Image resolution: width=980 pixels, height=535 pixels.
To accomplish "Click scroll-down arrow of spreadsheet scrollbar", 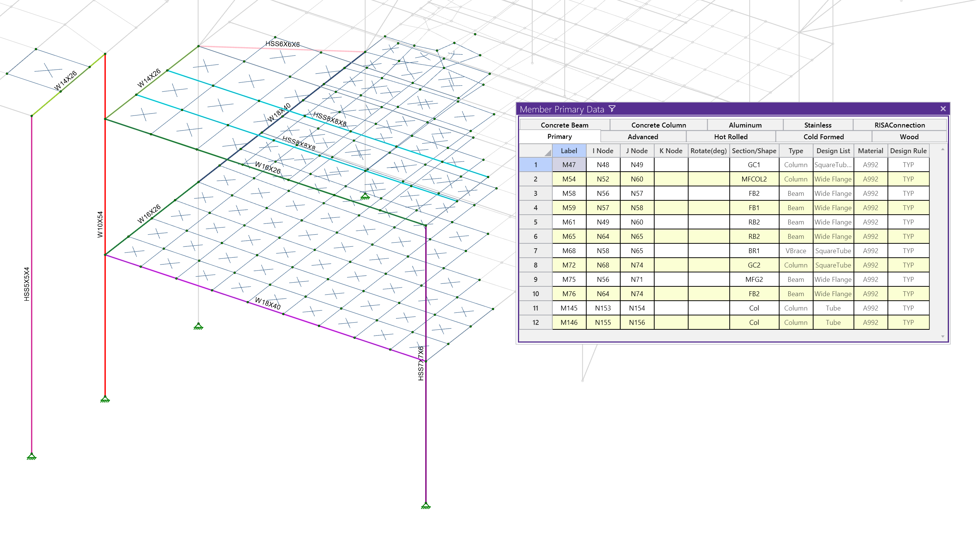I will coord(943,336).
